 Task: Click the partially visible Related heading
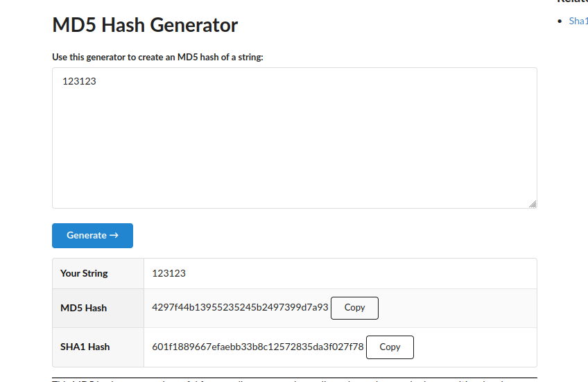tap(572, 1)
